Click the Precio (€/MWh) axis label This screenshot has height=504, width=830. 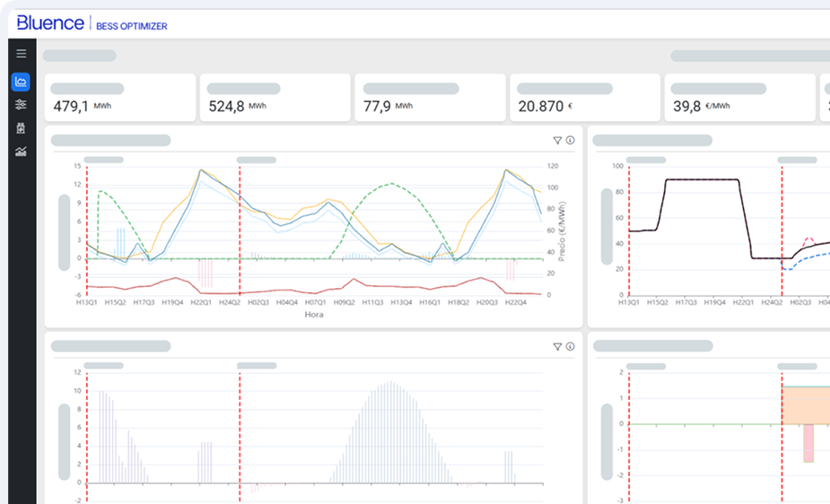point(562,231)
